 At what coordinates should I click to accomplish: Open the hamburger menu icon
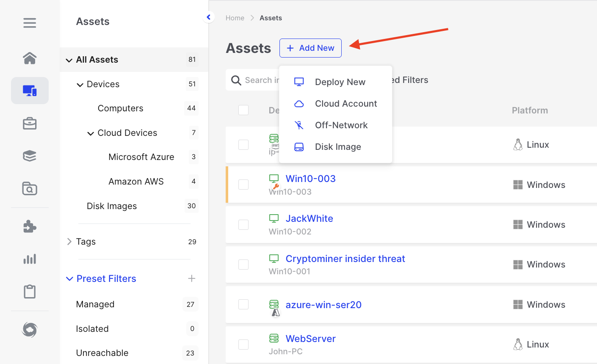pyautogui.click(x=30, y=22)
